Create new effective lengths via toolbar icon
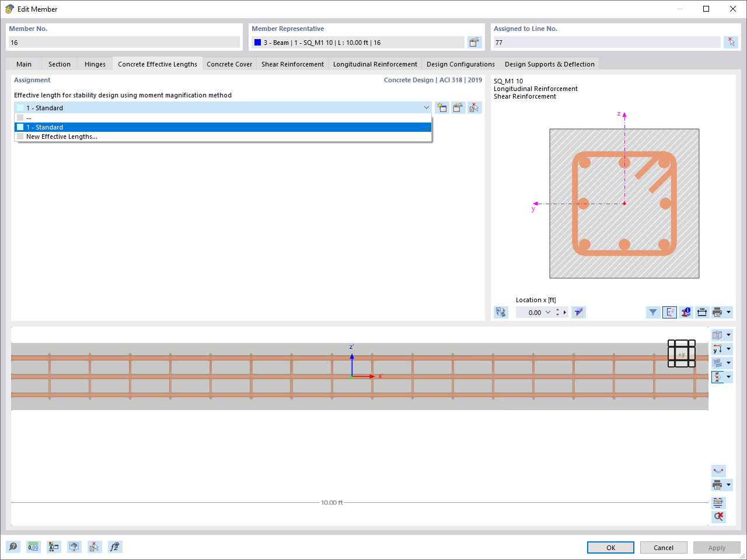This screenshot has width=747, height=560. [442, 107]
